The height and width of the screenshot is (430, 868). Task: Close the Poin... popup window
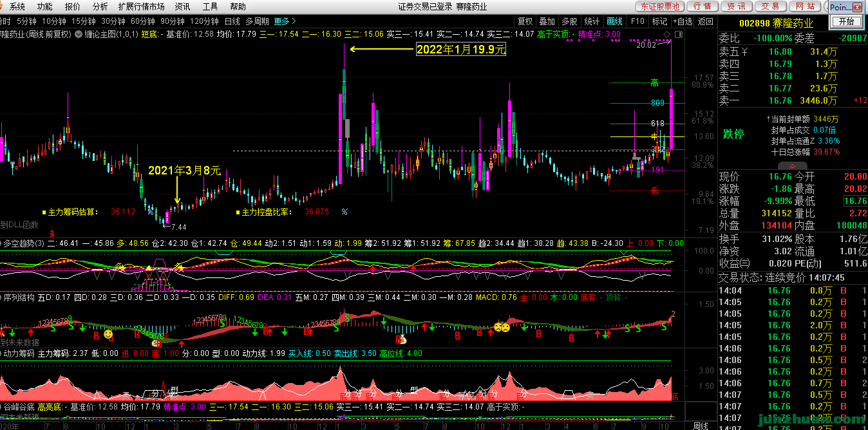[x=857, y=8]
